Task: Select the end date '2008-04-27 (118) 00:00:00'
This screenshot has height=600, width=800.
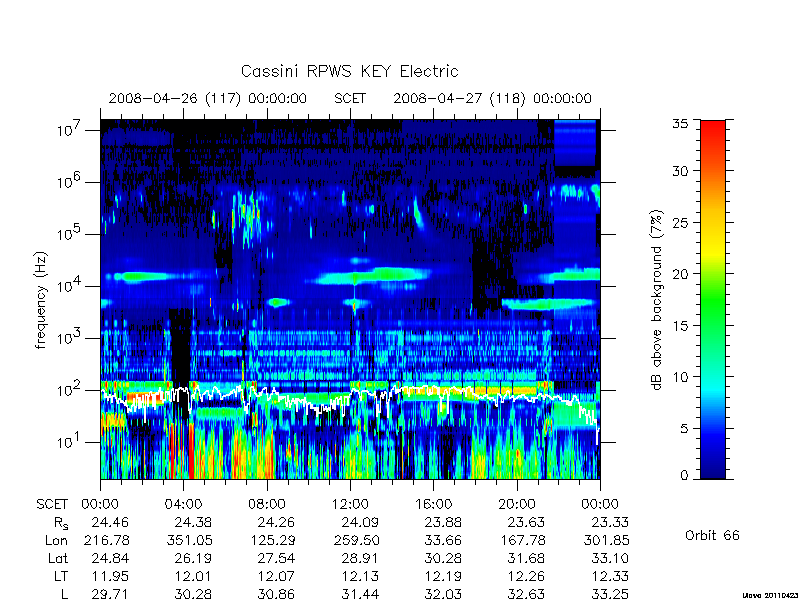Action: point(492,98)
